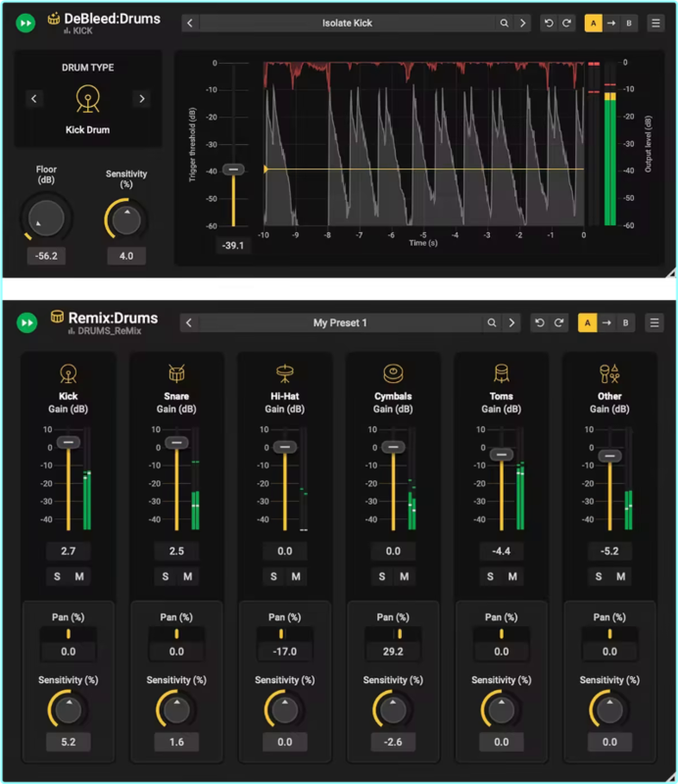The width and height of the screenshot is (678, 784).
Task: Open hamburger menu in DeBleed:Drums
Action: click(655, 23)
